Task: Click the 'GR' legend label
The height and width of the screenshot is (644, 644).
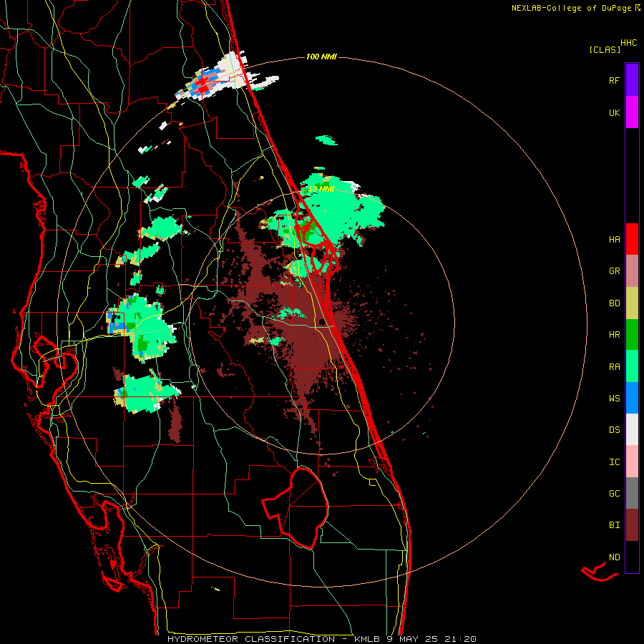Action: [614, 271]
